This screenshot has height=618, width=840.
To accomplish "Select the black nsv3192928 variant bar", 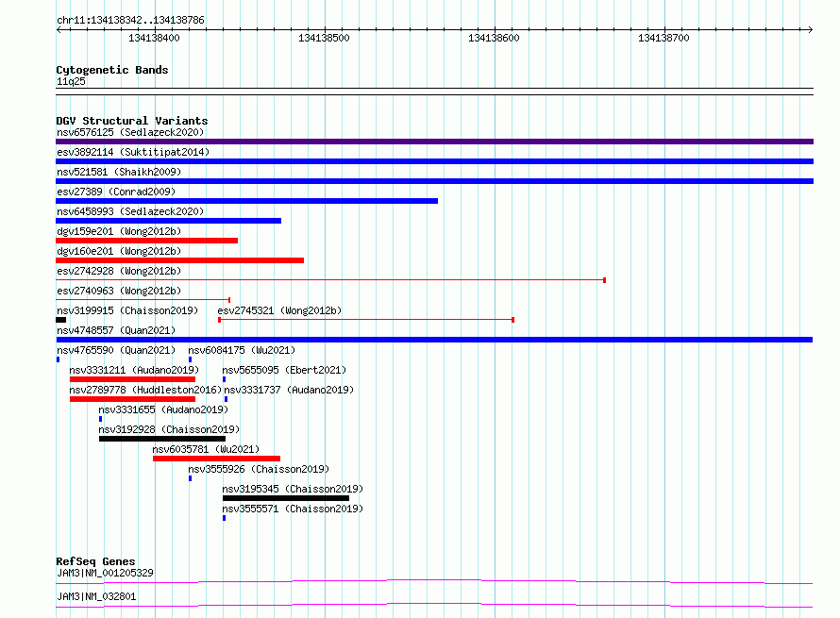I will point(162,439).
